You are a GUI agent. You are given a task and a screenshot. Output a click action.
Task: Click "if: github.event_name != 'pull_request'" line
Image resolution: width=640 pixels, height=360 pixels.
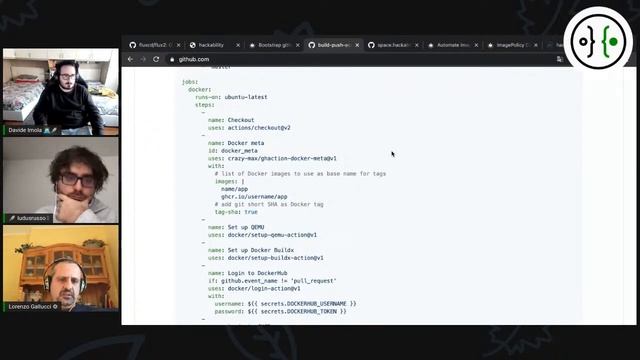pyautogui.click(x=272, y=281)
